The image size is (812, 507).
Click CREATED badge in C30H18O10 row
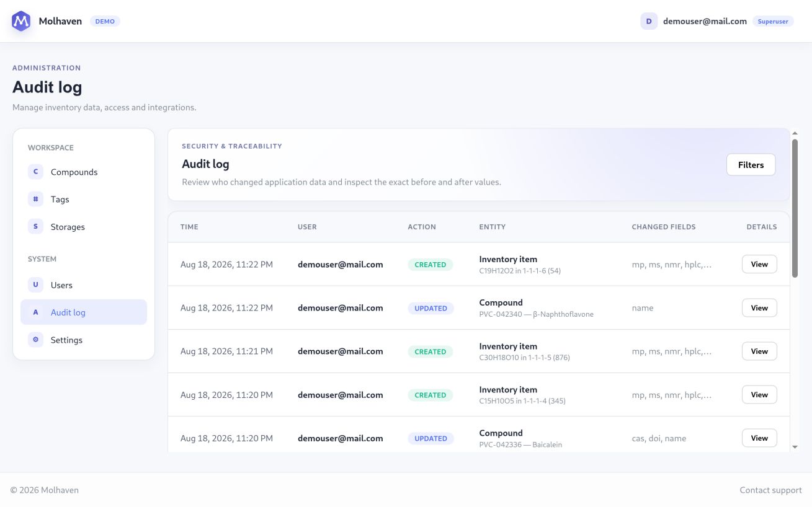tap(431, 351)
